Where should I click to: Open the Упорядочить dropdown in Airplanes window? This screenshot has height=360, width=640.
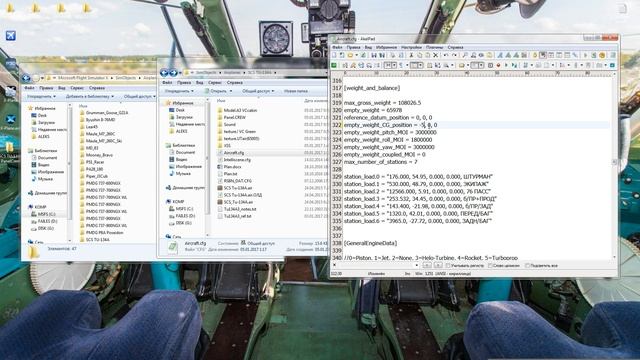point(41,97)
